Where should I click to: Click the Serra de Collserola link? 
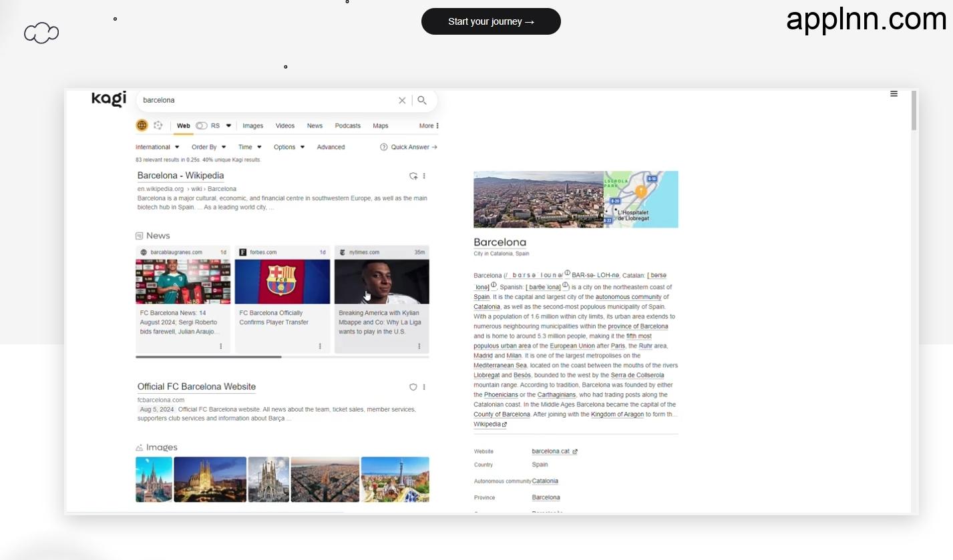click(x=637, y=375)
